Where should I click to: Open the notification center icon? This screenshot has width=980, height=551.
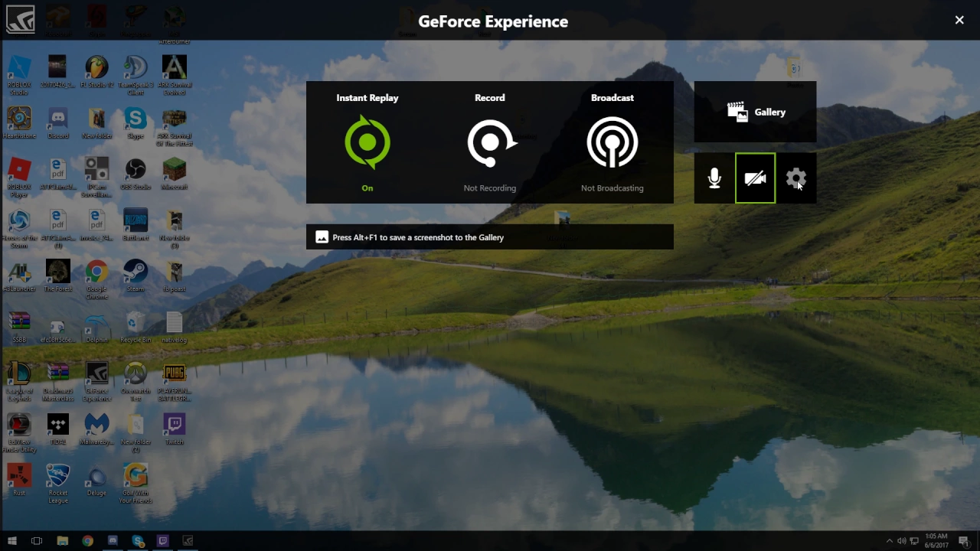[964, 541]
